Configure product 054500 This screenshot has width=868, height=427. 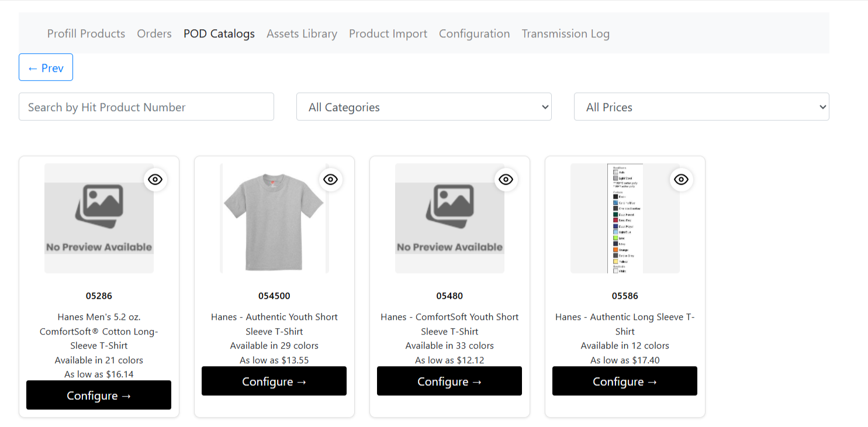coord(274,381)
